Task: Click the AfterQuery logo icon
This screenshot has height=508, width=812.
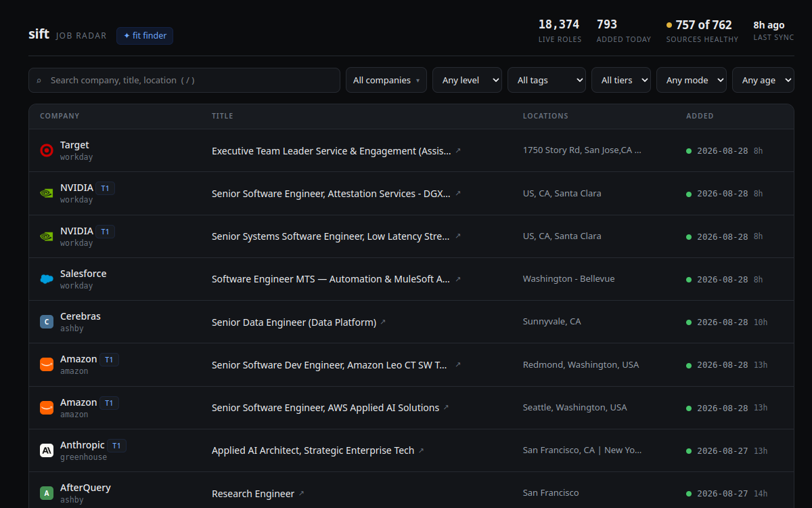Action: 47,493
